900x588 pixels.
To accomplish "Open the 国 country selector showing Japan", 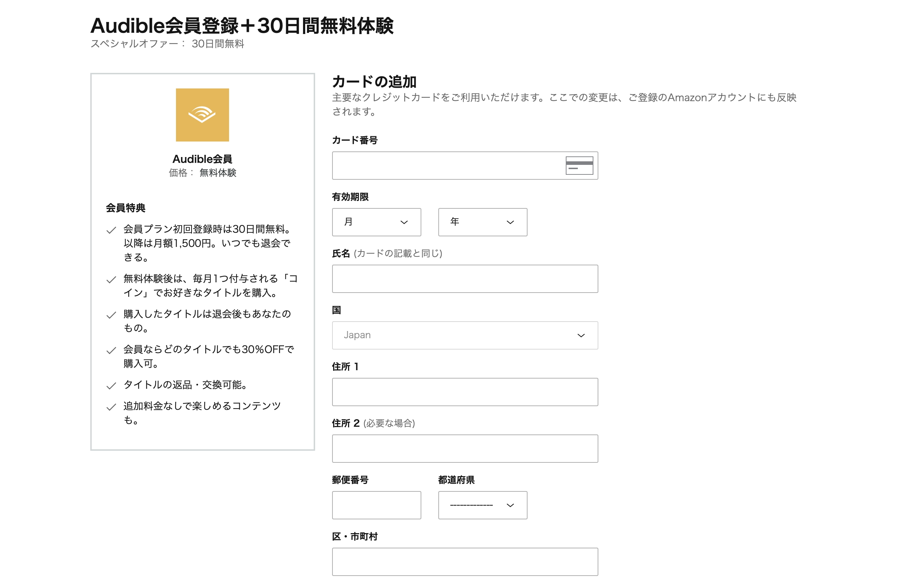I will tap(465, 335).
